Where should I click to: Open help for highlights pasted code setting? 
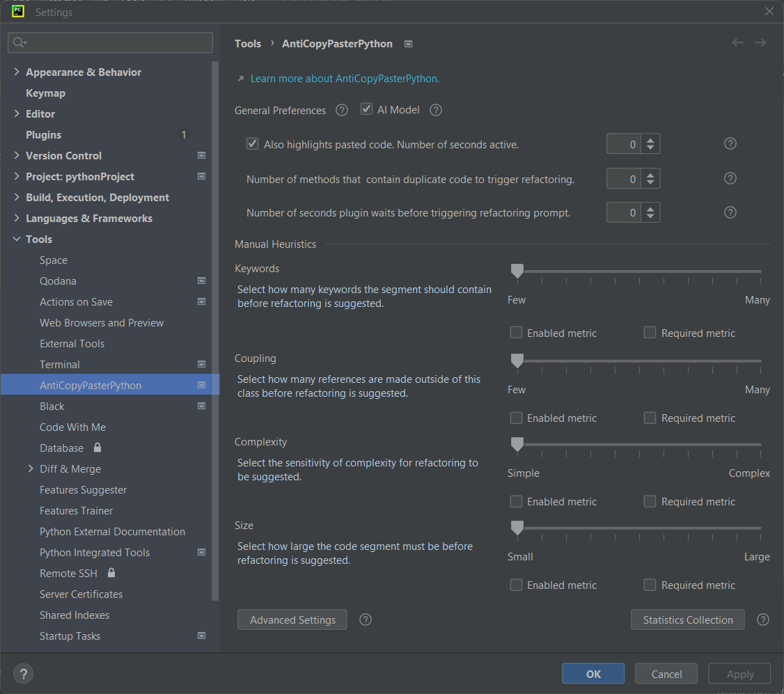(730, 144)
